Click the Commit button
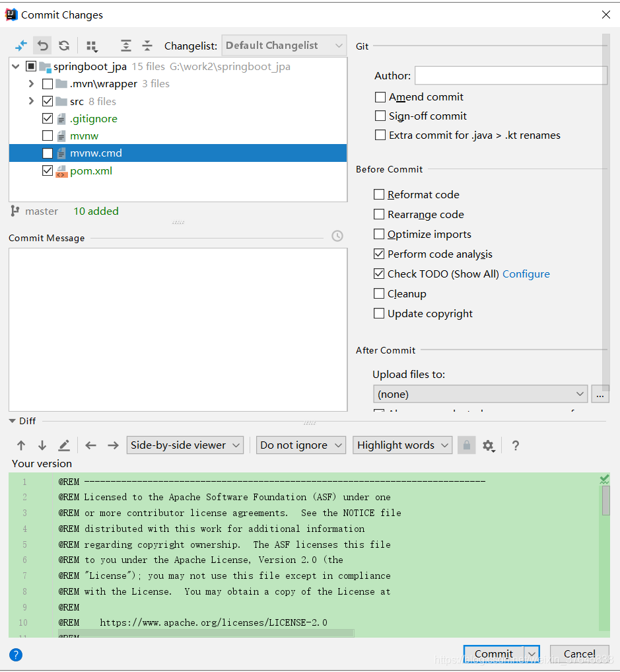Screen dimensions: 620x672 (x=494, y=654)
